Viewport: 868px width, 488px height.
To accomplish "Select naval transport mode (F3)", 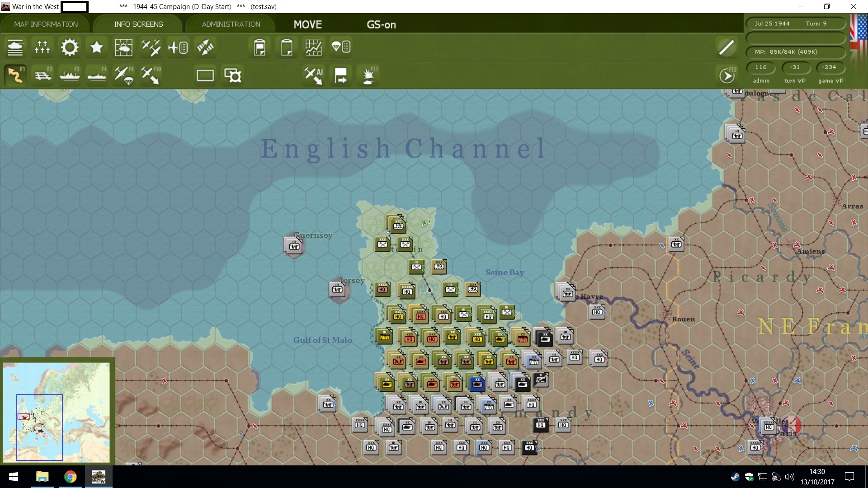I will coord(70,75).
